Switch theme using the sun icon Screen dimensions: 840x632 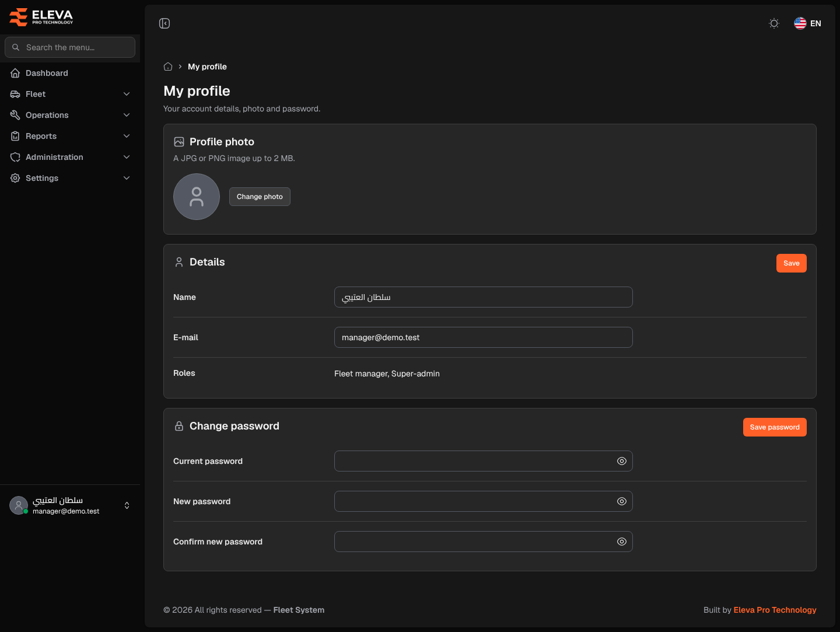774,23
